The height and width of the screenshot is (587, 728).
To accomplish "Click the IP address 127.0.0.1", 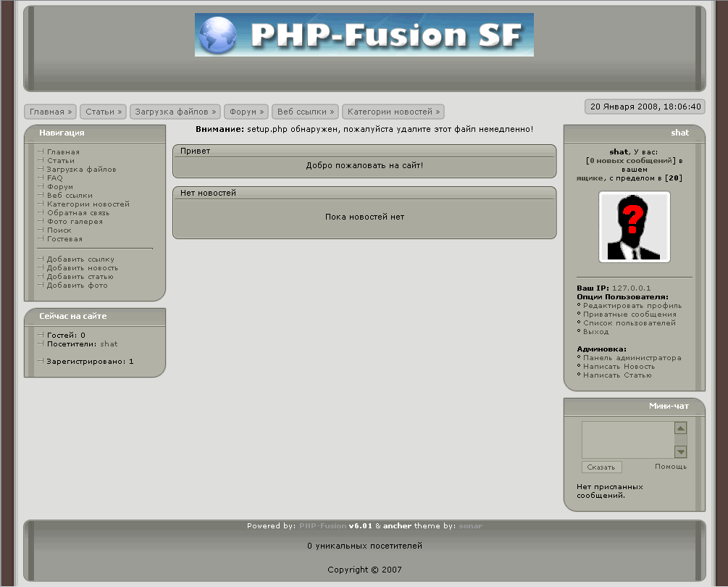I will tap(631, 288).
